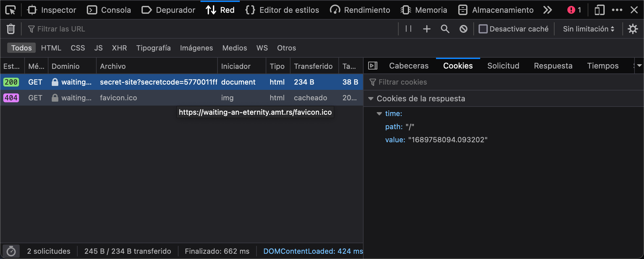Filter by Medios requests
The image size is (644, 259).
(x=235, y=48)
